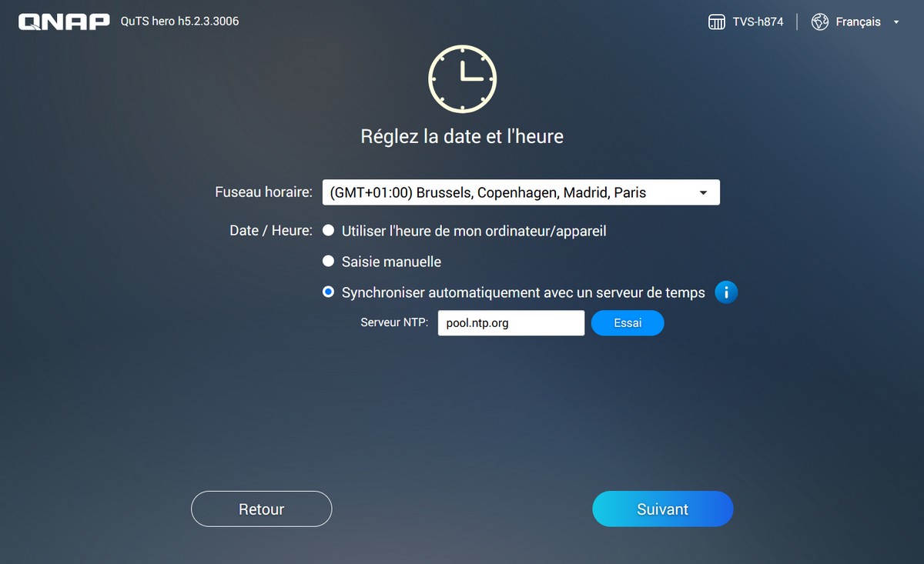The image size is (924, 564).
Task: Click the blue info icon next to time server option
Action: pyautogui.click(x=726, y=292)
